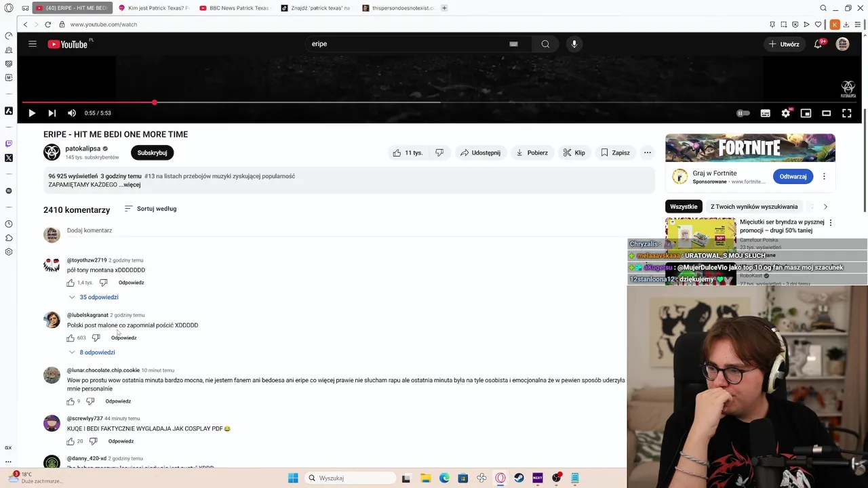Open the video player settings gear
Image resolution: width=868 pixels, height=488 pixels.
point(785,113)
